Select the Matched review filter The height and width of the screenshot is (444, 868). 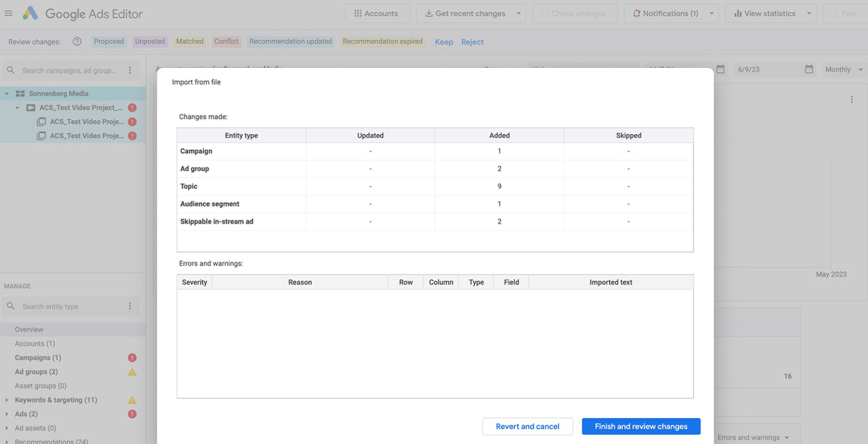(x=190, y=41)
